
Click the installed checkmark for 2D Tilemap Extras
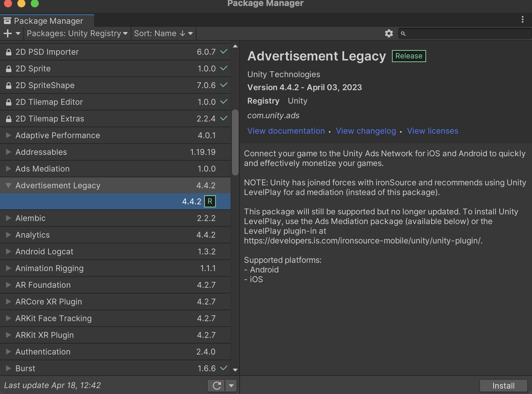click(x=224, y=119)
